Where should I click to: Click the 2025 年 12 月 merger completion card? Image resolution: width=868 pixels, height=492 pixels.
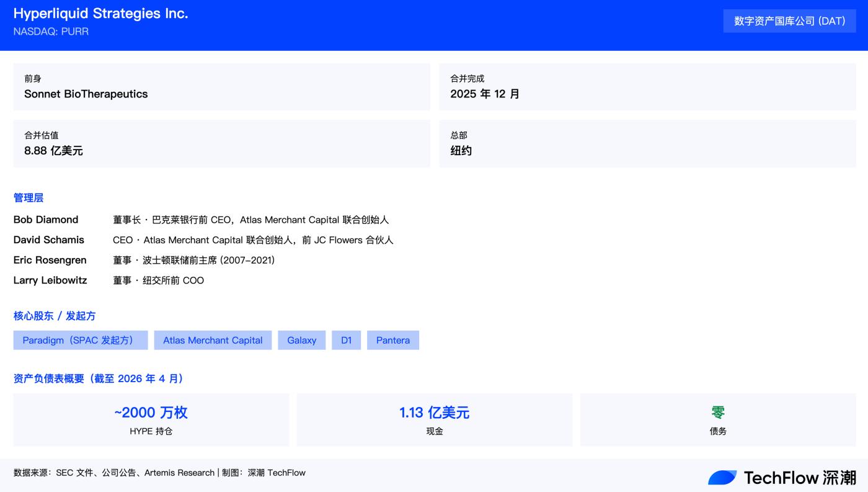pyautogui.click(x=647, y=87)
